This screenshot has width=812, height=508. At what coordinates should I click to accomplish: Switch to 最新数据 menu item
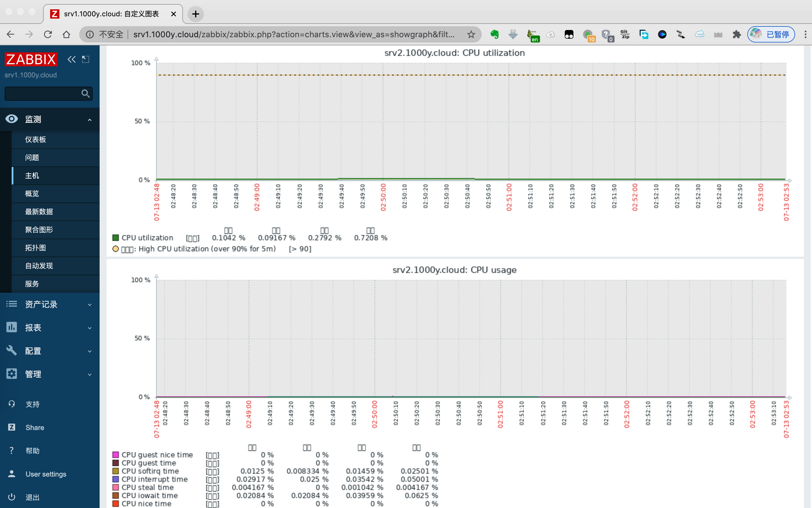[38, 212]
